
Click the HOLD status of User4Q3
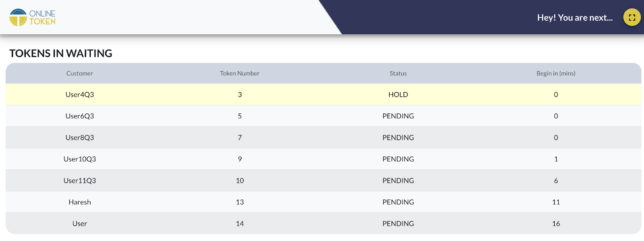pos(398,95)
